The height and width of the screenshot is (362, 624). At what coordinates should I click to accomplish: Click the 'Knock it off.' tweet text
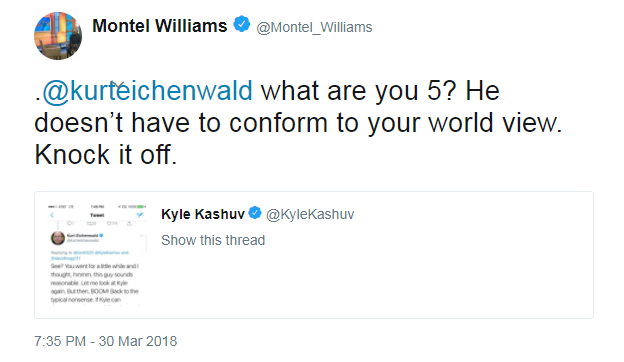coord(105,154)
